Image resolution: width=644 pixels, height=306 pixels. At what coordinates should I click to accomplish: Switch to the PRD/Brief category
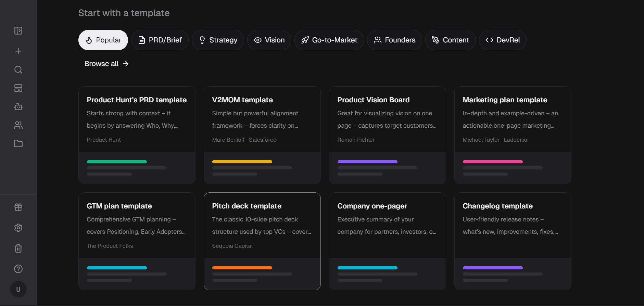pyautogui.click(x=160, y=40)
